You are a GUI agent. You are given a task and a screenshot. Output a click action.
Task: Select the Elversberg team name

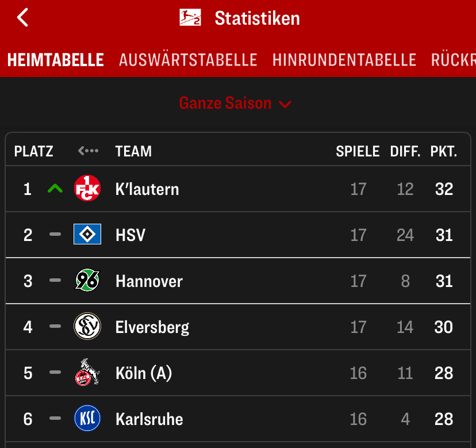(x=152, y=327)
